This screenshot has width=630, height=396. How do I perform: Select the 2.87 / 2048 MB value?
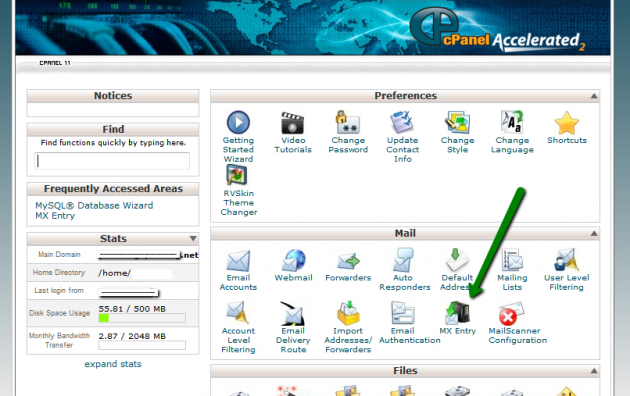[x=132, y=336]
